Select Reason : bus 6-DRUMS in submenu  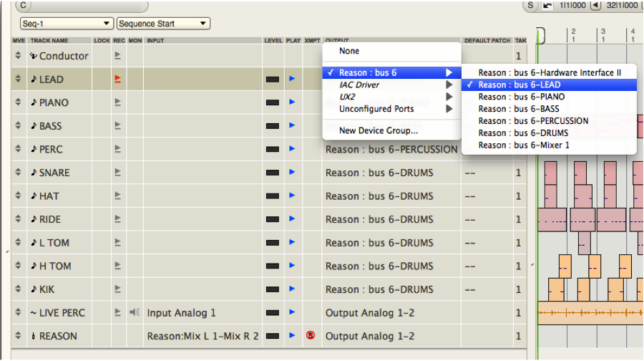(x=549, y=133)
